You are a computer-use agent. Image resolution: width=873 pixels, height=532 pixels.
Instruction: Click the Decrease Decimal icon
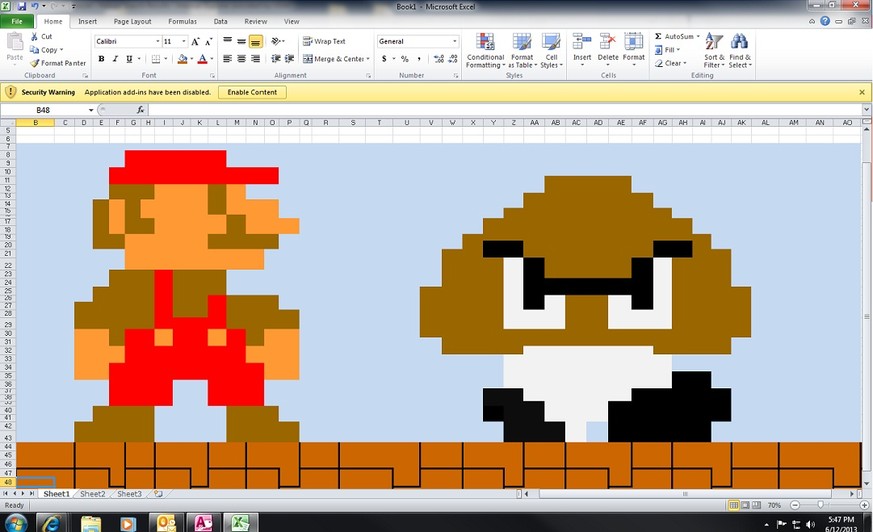(453, 59)
